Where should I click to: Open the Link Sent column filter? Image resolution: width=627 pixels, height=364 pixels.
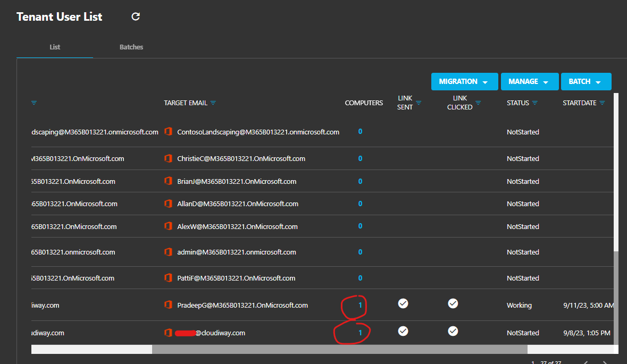pyautogui.click(x=419, y=103)
